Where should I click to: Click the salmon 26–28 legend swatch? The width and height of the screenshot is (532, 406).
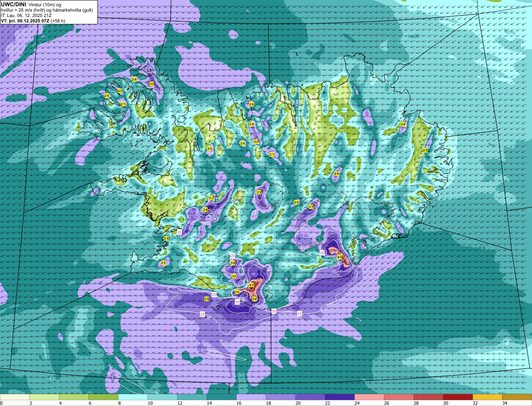[399, 397]
